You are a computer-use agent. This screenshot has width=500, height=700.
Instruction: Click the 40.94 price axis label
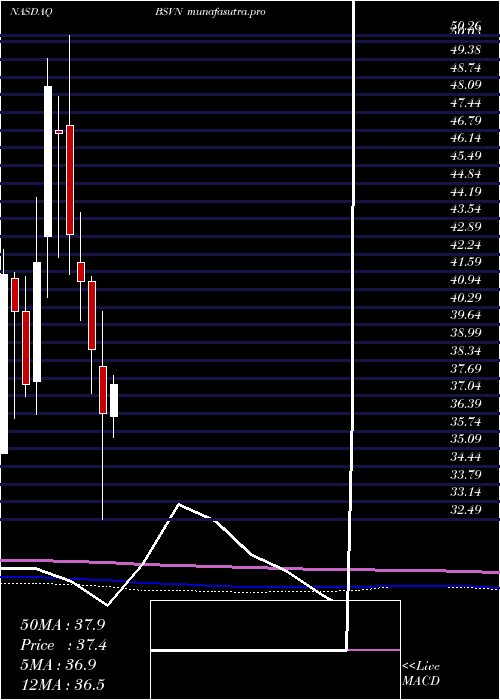click(x=465, y=280)
